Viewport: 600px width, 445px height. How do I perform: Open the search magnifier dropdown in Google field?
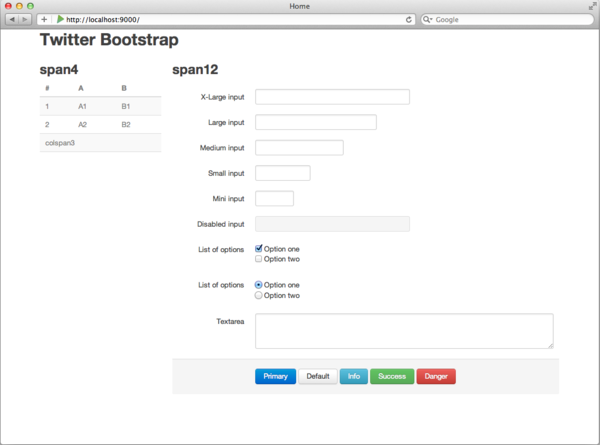pyautogui.click(x=427, y=19)
